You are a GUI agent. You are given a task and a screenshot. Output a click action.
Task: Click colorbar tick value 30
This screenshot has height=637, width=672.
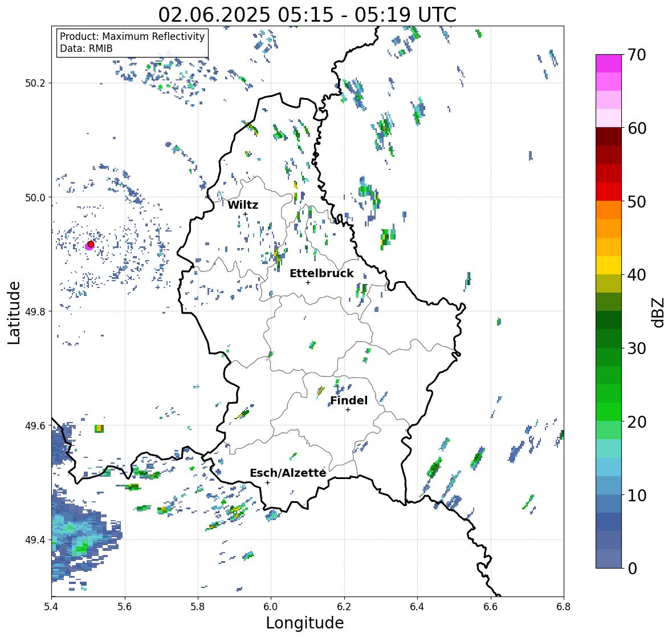pyautogui.click(x=637, y=348)
